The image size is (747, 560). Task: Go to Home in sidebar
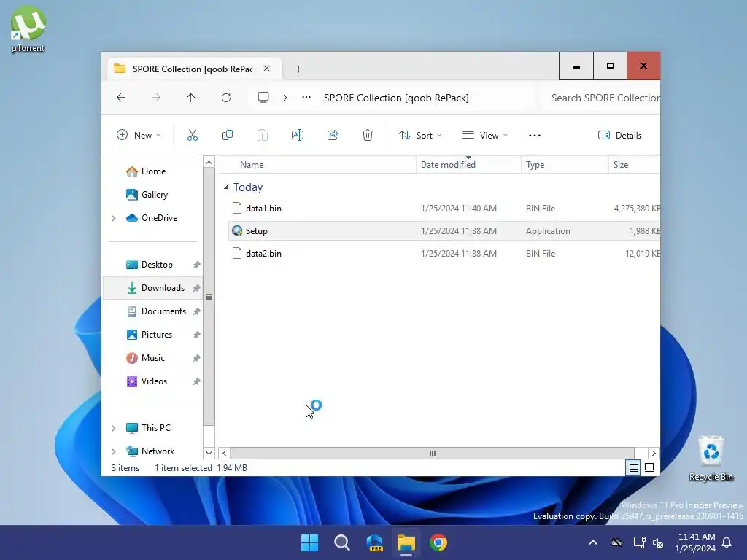(152, 171)
